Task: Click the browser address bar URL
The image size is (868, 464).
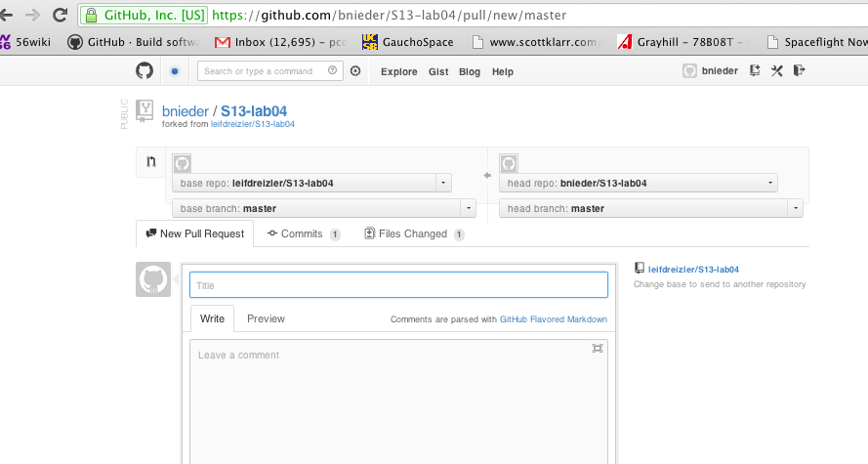Action: [390, 15]
